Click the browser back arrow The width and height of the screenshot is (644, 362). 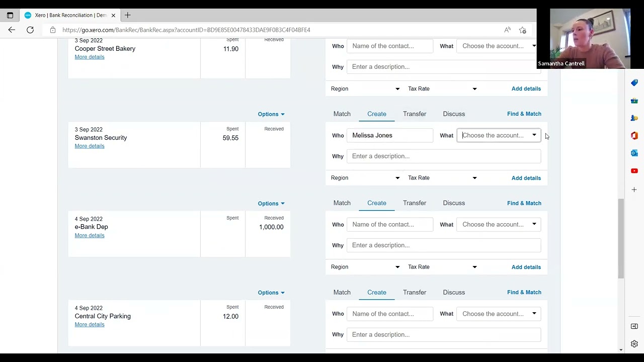tap(12, 30)
